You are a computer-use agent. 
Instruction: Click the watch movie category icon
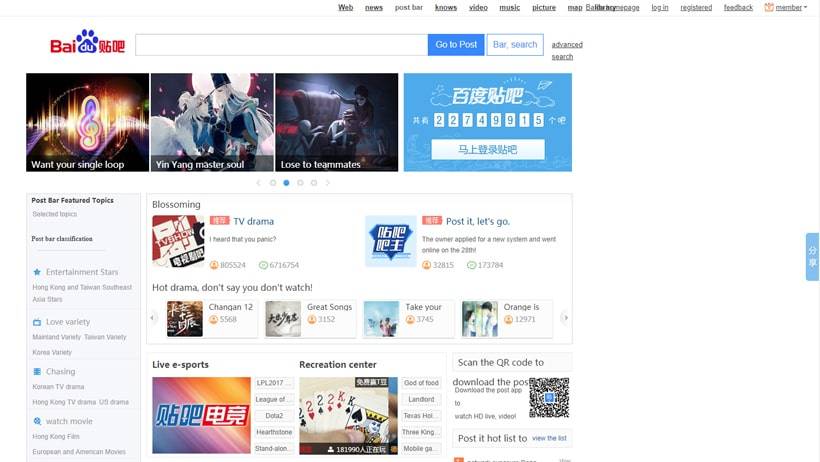point(37,422)
